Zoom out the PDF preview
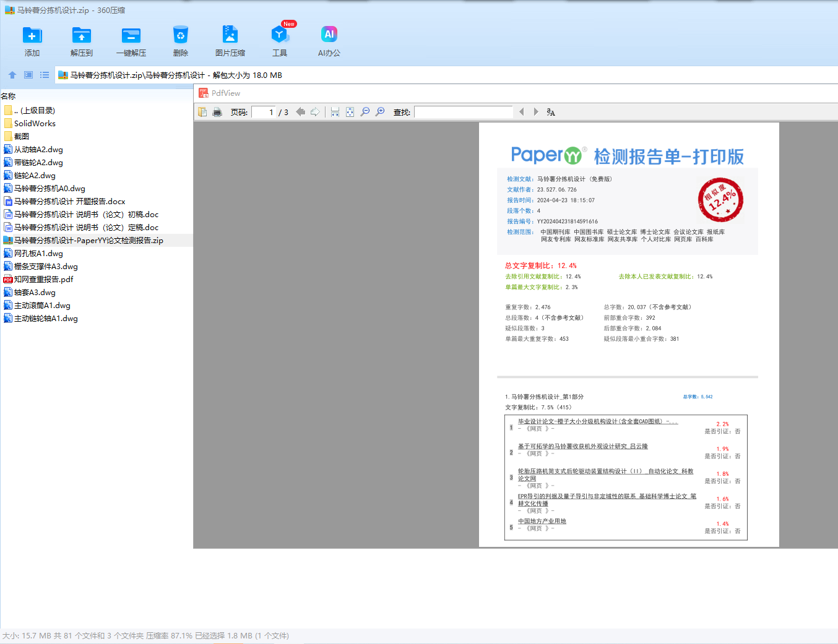Viewport: 838px width, 644px height. pyautogui.click(x=365, y=112)
